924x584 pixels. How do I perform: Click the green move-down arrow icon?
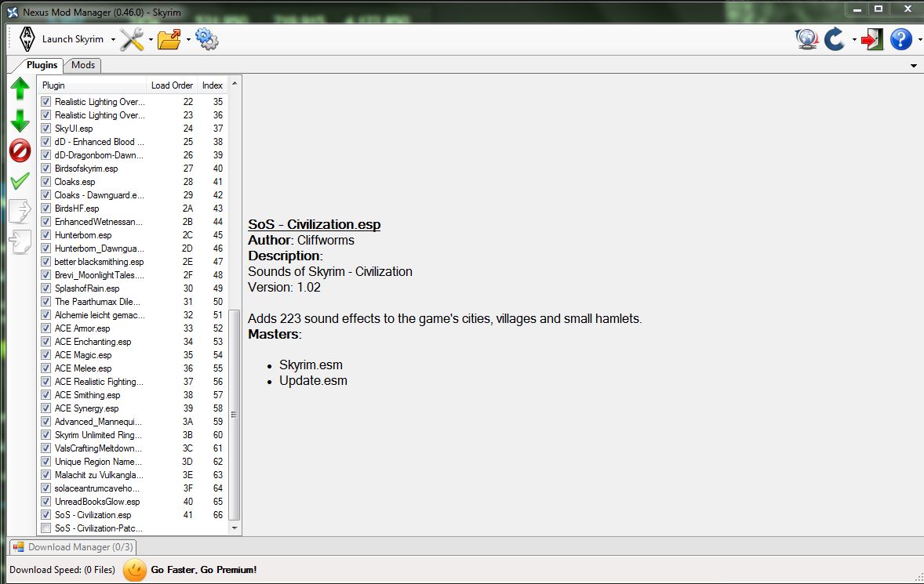pos(20,121)
